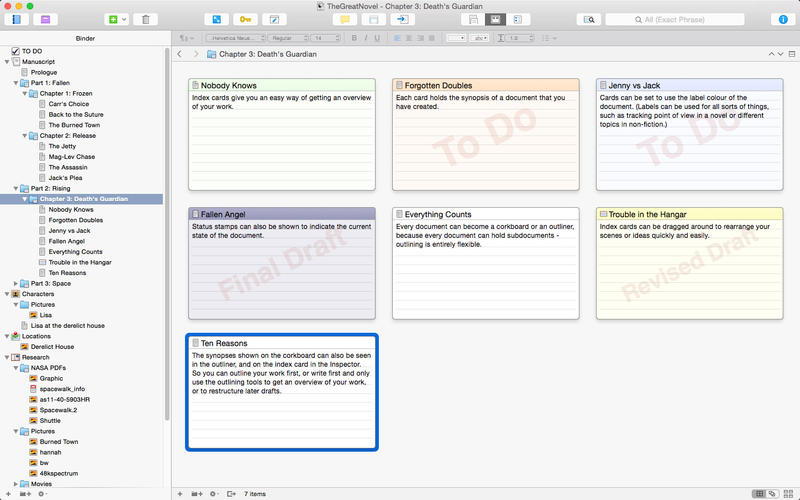Open the Collections toolbar icon
The height and width of the screenshot is (500, 800).
[x=45, y=19]
